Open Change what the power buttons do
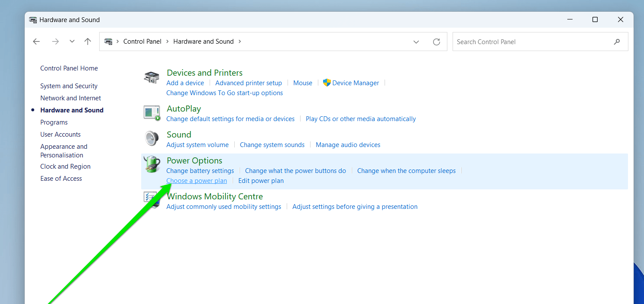Screen dimensions: 644x304 pyautogui.click(x=295, y=171)
